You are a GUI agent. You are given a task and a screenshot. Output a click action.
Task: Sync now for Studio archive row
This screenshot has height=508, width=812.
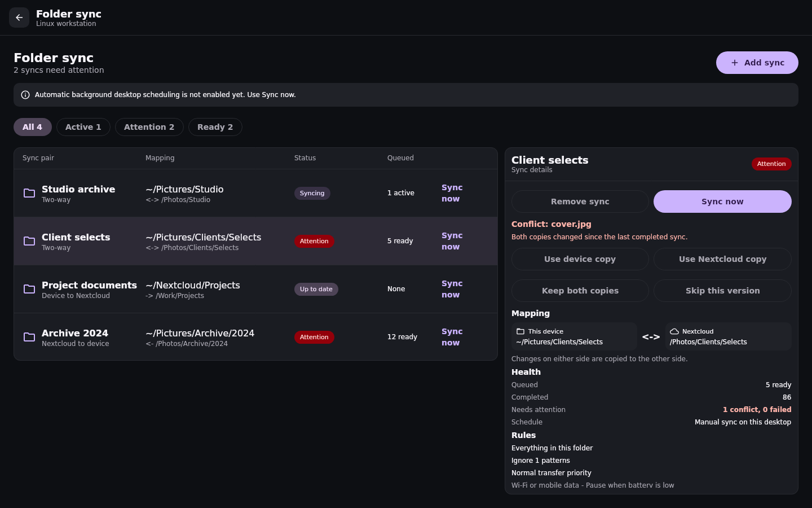click(452, 193)
